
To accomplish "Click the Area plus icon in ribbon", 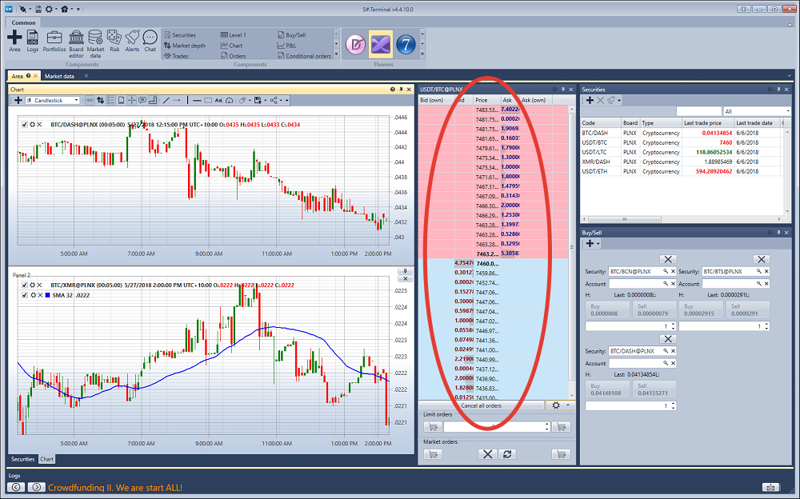I will 14,38.
